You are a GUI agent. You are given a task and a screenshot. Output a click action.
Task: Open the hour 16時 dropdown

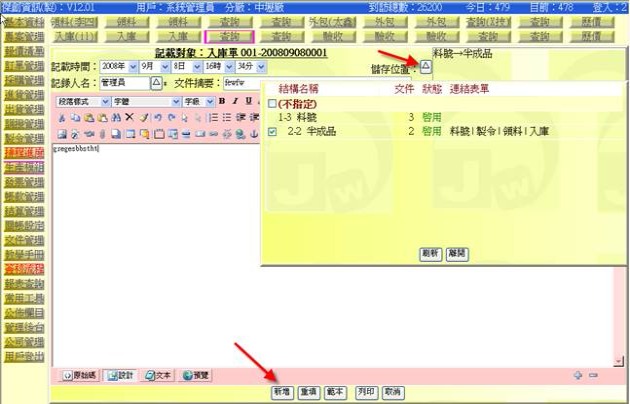coord(205,67)
